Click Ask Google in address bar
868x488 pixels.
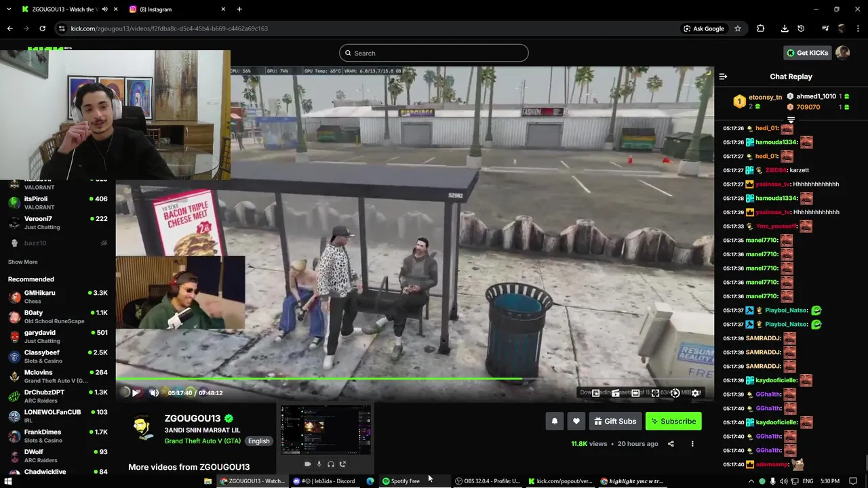coord(704,28)
